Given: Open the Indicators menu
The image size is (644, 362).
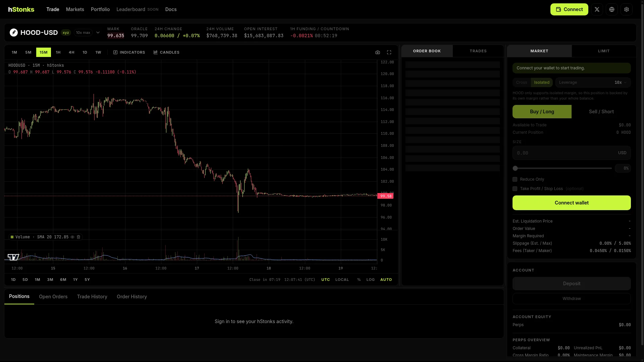Looking at the screenshot, I should tap(129, 52).
